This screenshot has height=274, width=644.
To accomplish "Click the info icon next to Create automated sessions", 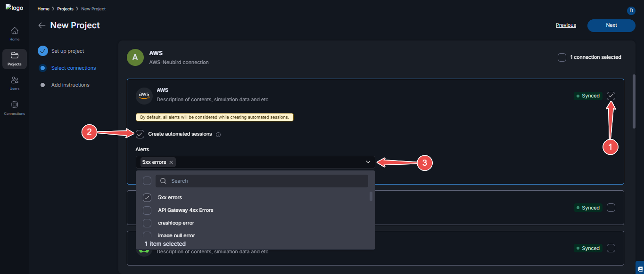I will tap(218, 134).
